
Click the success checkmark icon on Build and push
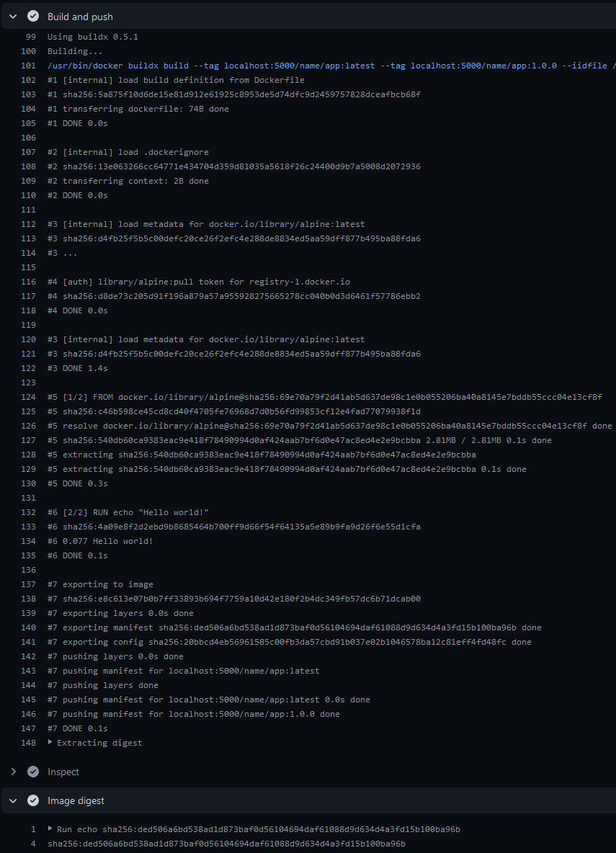pyautogui.click(x=33, y=16)
